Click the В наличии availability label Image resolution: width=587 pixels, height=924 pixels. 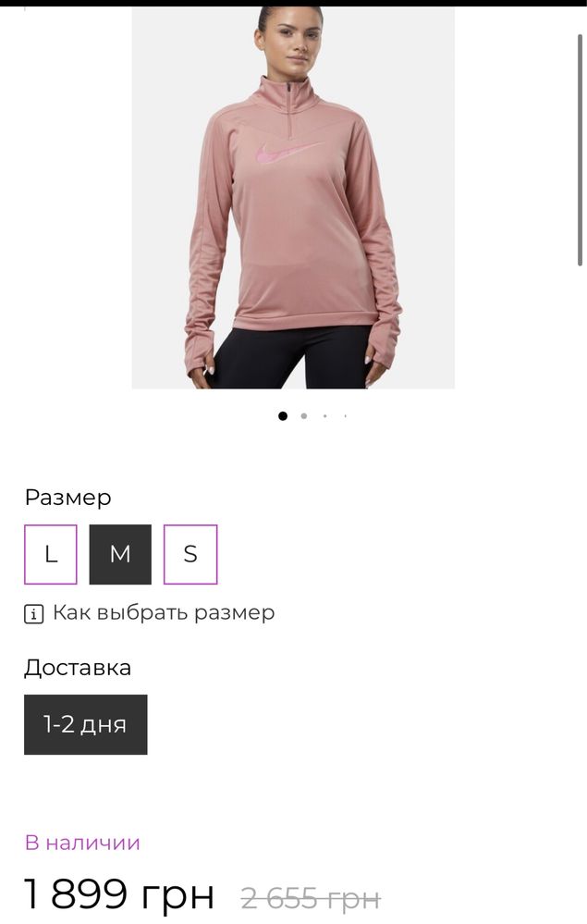pos(82,843)
